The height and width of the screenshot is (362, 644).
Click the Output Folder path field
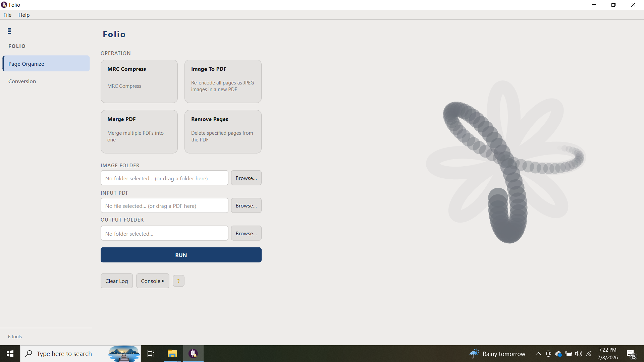(x=164, y=233)
